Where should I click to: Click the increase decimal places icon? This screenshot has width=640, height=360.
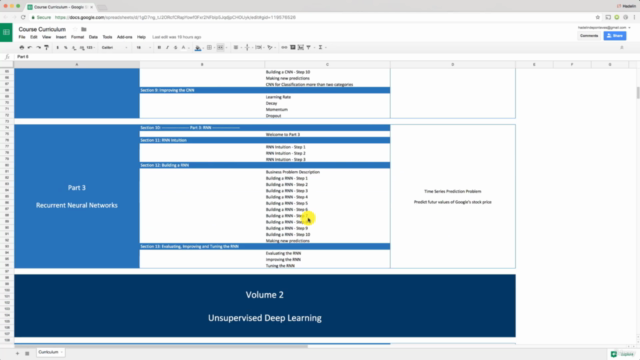click(82, 47)
